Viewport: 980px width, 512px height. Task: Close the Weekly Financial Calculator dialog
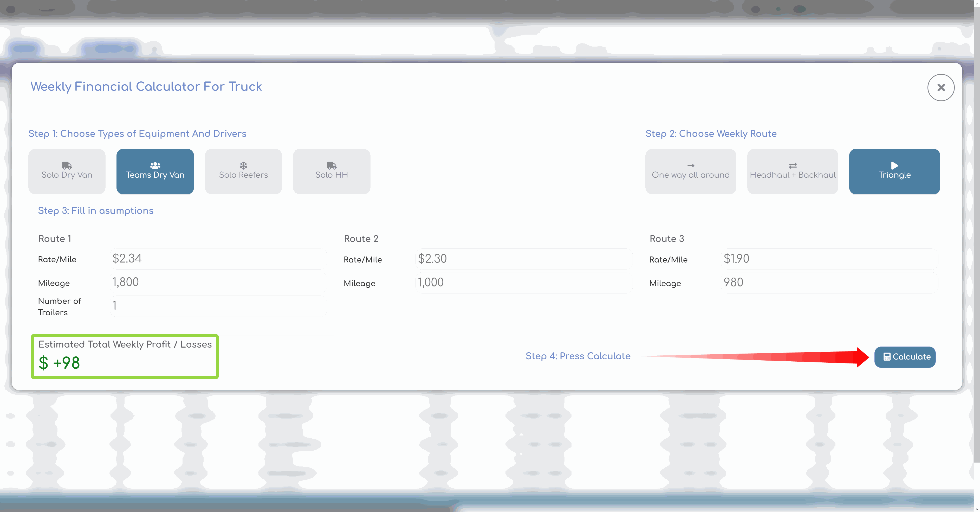940,88
